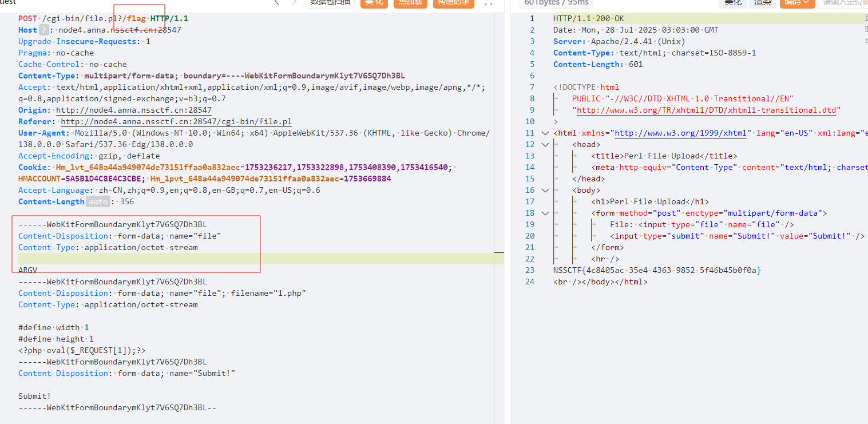Click the final boundary line ending with --
Screen dimensions: 868x424
pos(117,407)
